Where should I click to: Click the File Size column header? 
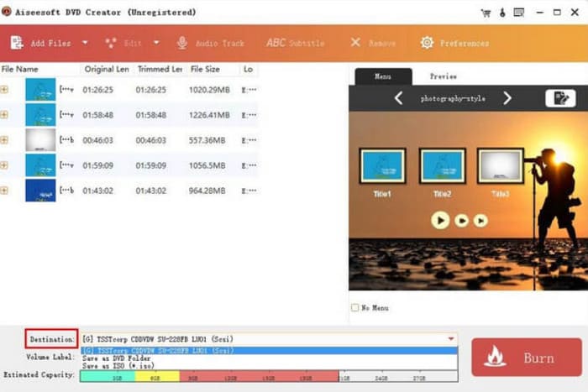213,70
